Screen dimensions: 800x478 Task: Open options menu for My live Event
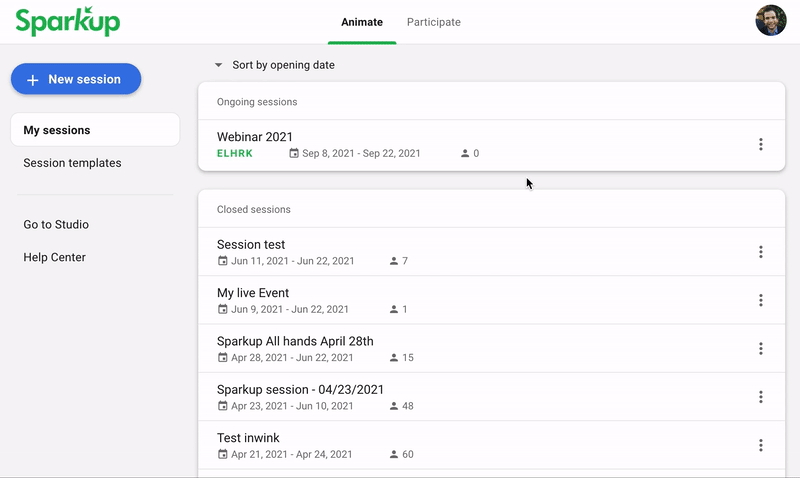[760, 300]
